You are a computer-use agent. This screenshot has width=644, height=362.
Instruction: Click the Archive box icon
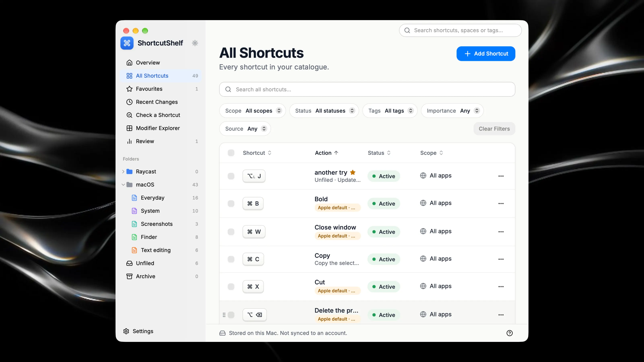click(129, 276)
